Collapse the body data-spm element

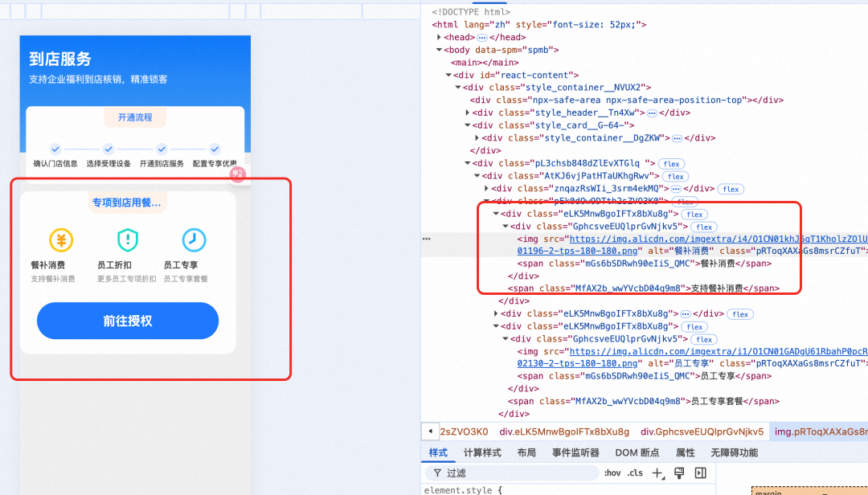click(439, 50)
